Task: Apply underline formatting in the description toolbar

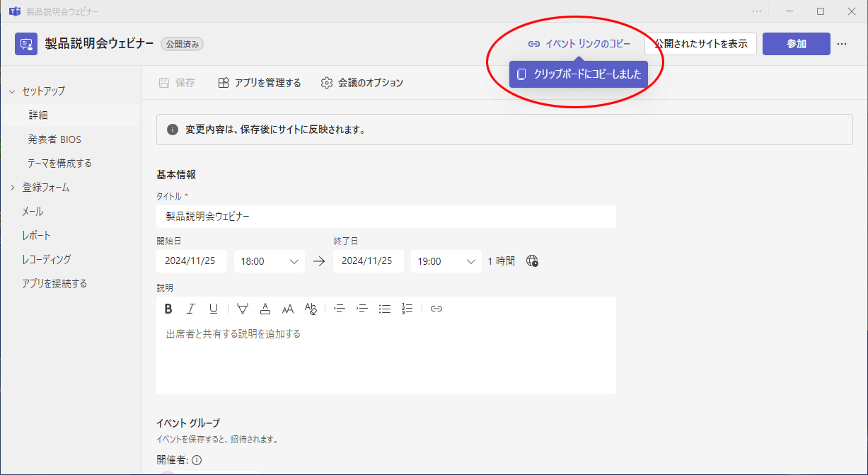Action: (213, 309)
